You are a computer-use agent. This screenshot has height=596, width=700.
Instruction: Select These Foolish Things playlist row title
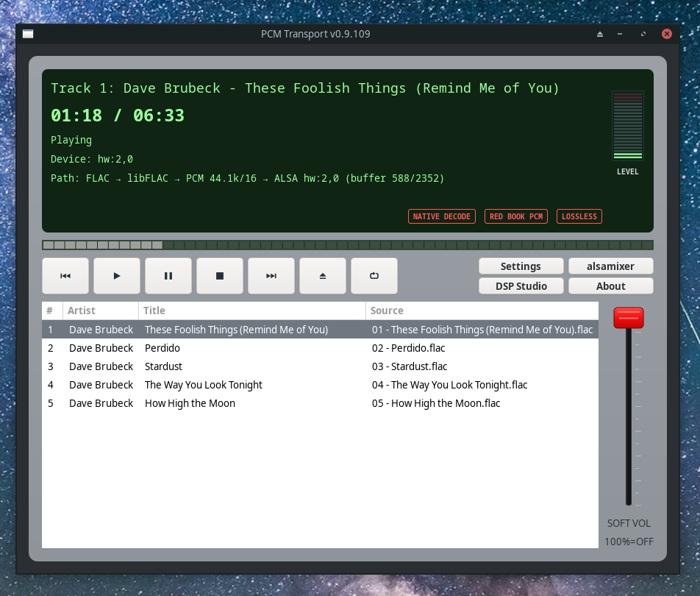(x=236, y=330)
